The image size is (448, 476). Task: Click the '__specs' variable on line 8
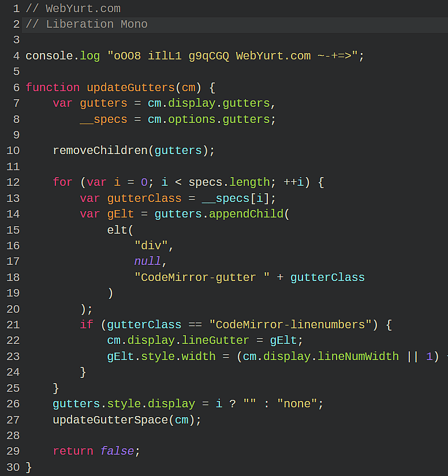103,119
